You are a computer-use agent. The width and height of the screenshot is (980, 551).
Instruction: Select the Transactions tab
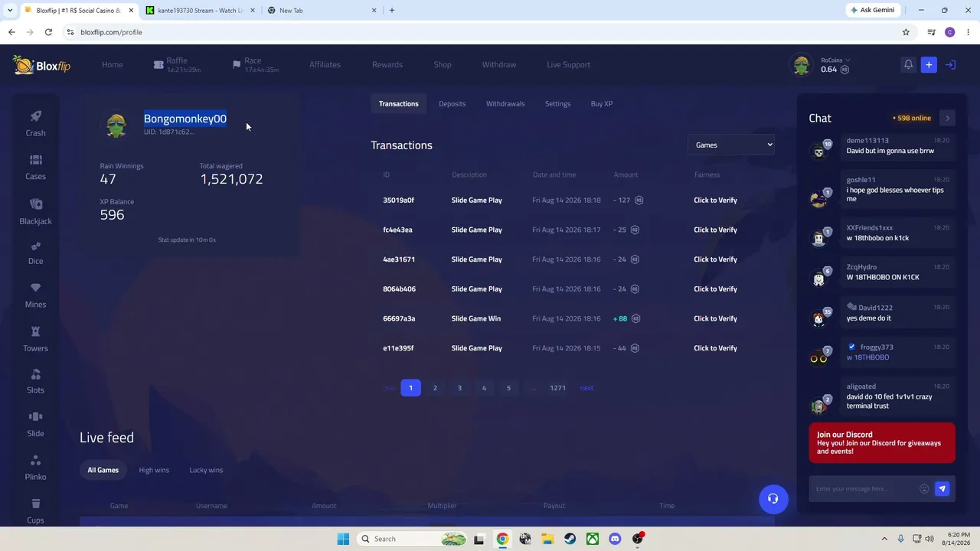coord(399,104)
